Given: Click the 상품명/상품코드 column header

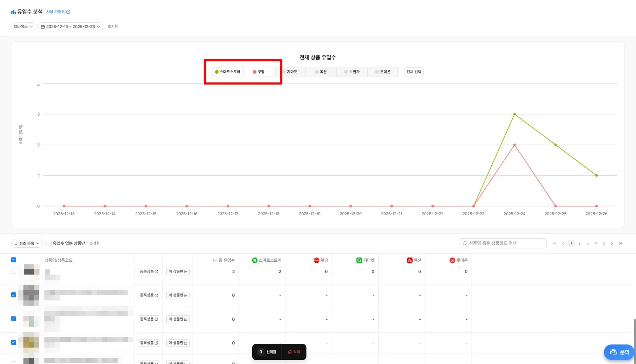Looking at the screenshot, I should (x=58, y=260).
